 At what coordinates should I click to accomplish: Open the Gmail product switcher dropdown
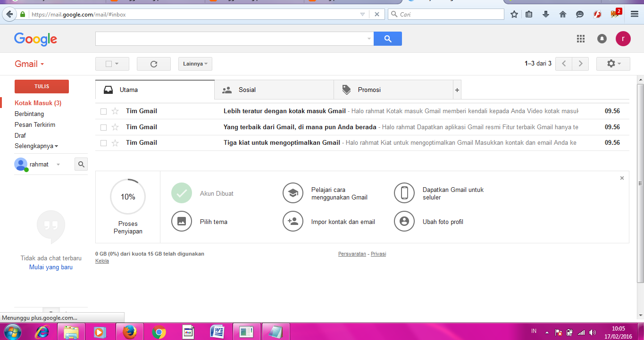coord(29,64)
